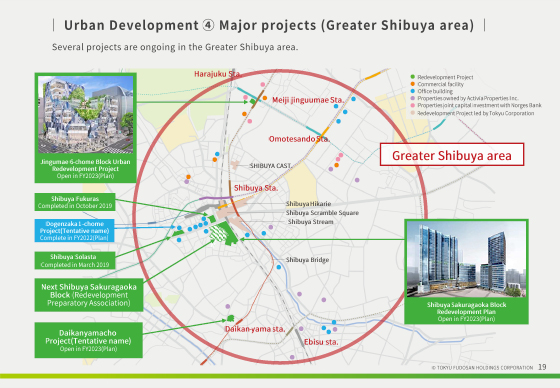Click the Jingumae 6-chome project rendering image
Viewport: 560px width, 388px height.
tap(86, 114)
